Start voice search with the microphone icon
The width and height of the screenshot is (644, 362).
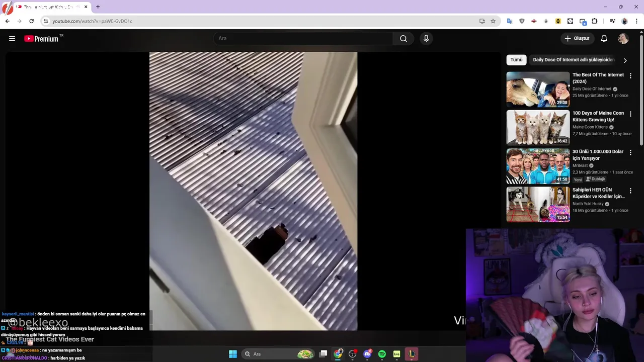pyautogui.click(x=426, y=39)
